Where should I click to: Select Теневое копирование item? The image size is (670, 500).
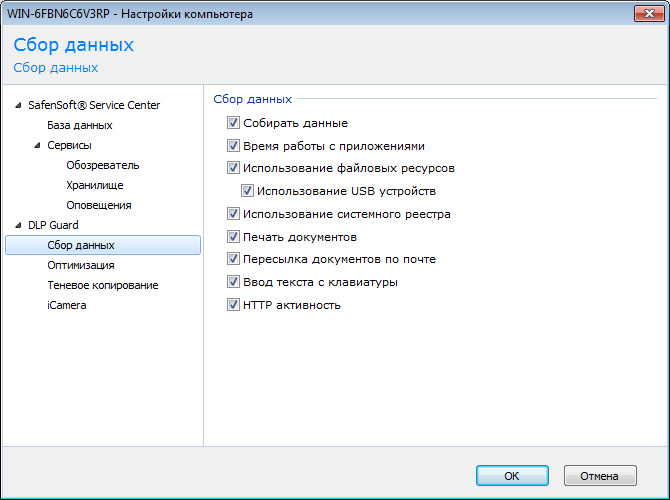point(102,285)
